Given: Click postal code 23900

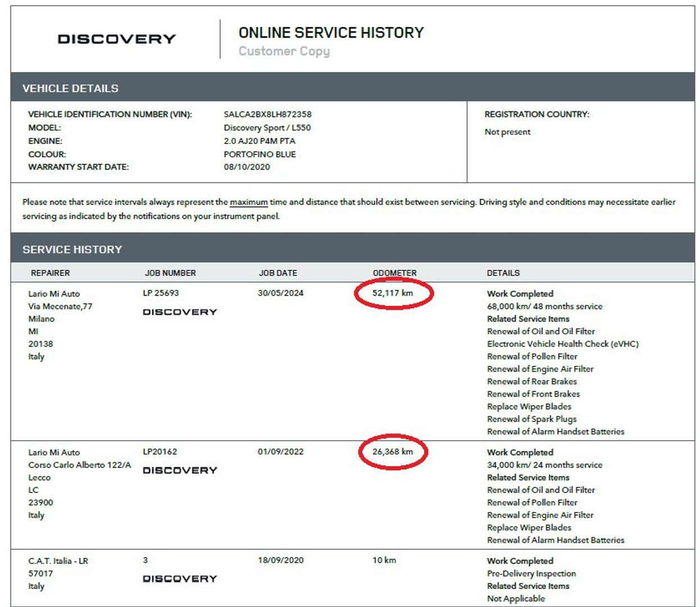Looking at the screenshot, I should 40,502.
